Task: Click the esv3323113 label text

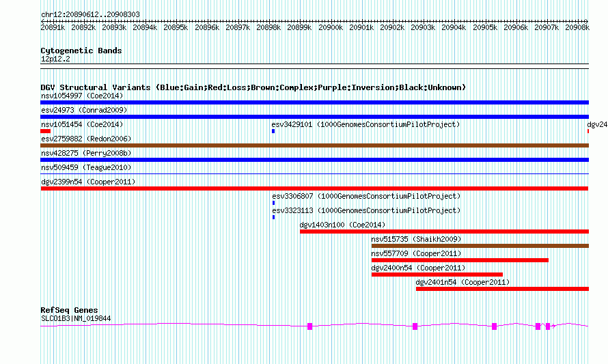Action: pyautogui.click(x=366, y=210)
